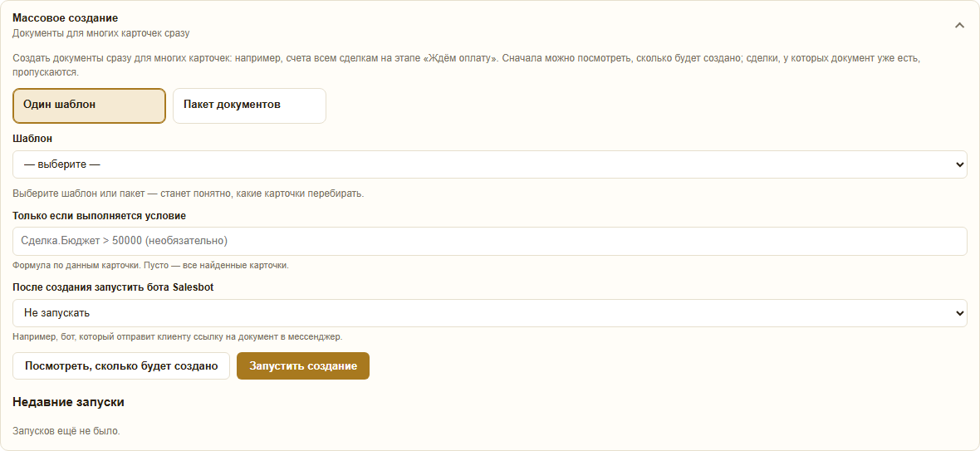The width and height of the screenshot is (980, 451).
Task: Click Посмотреть, сколько будет создано button
Action: [x=121, y=366]
